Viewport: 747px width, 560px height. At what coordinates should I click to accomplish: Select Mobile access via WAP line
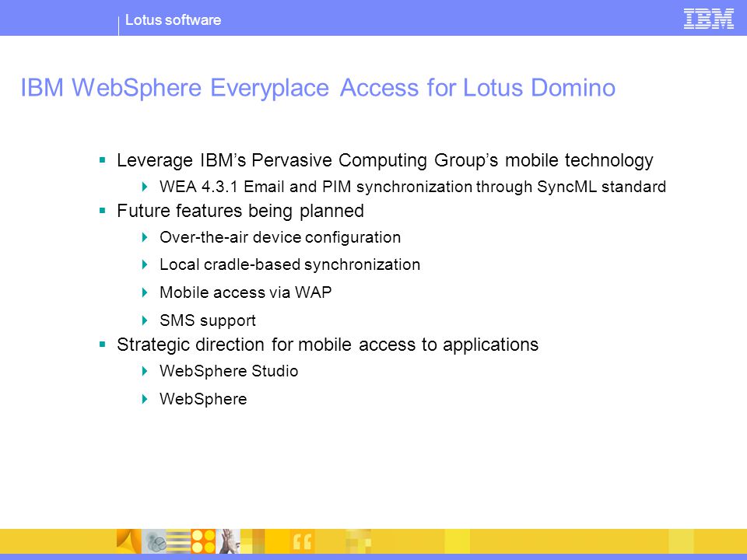[245, 292]
